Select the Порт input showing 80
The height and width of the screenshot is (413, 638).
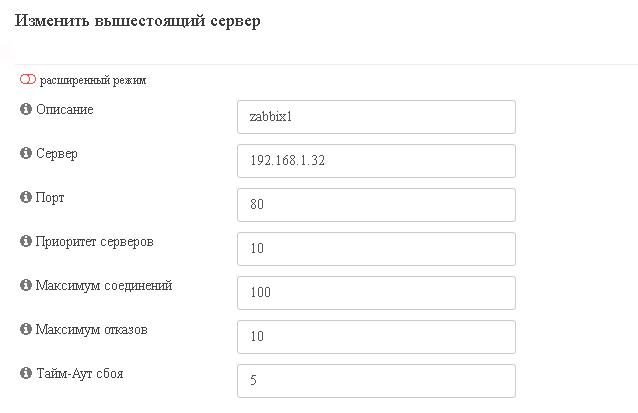[x=376, y=205]
